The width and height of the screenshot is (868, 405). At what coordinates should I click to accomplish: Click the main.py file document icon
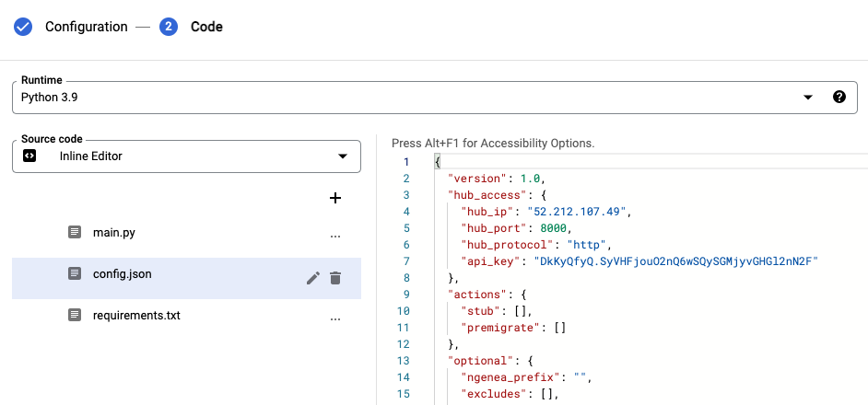coord(75,233)
